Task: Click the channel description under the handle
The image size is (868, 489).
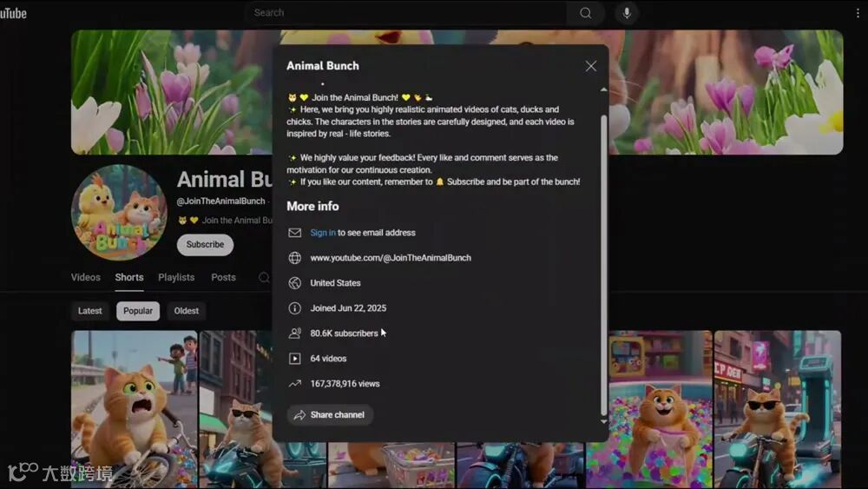Action: [x=225, y=221]
